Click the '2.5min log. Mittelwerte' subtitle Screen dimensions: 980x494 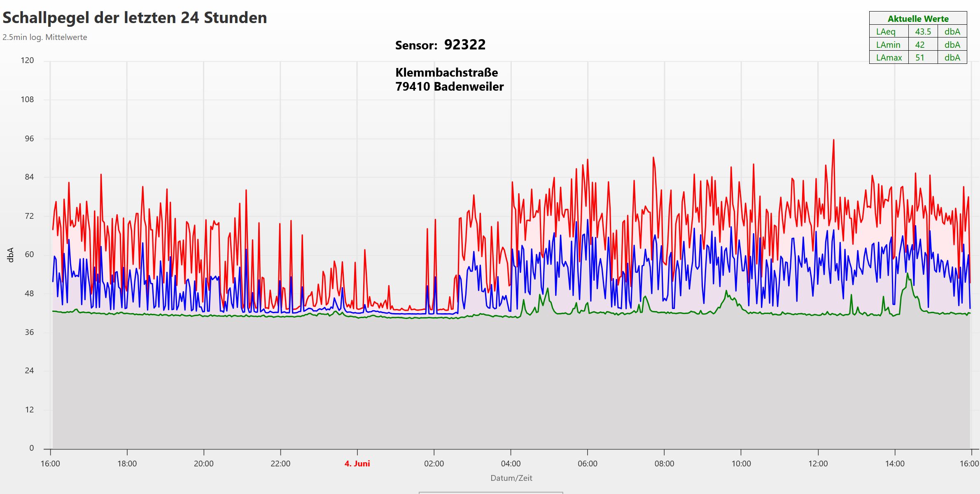pos(45,37)
